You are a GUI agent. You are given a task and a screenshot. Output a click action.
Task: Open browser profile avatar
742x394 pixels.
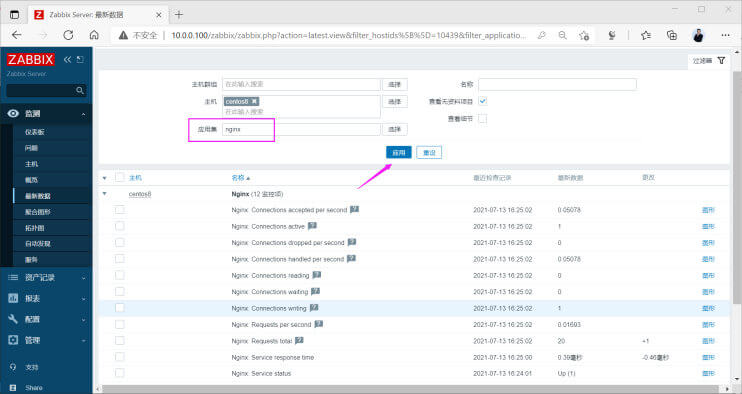698,35
